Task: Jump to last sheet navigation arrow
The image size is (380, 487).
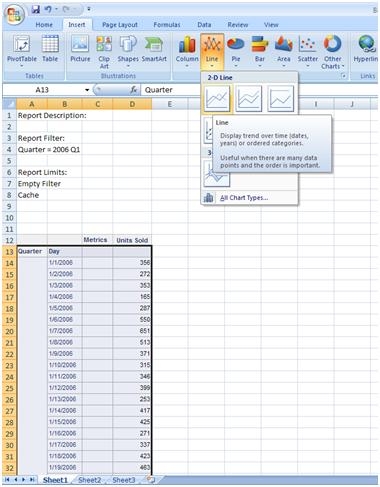Action: (32, 480)
